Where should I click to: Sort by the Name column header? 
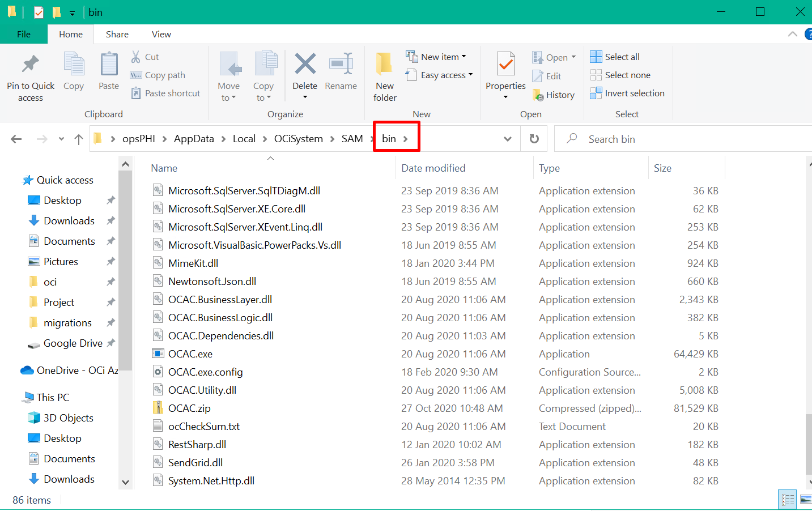tap(164, 168)
